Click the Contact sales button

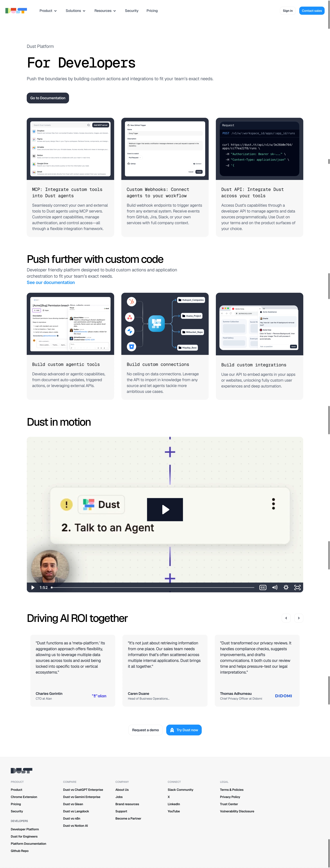pos(312,11)
